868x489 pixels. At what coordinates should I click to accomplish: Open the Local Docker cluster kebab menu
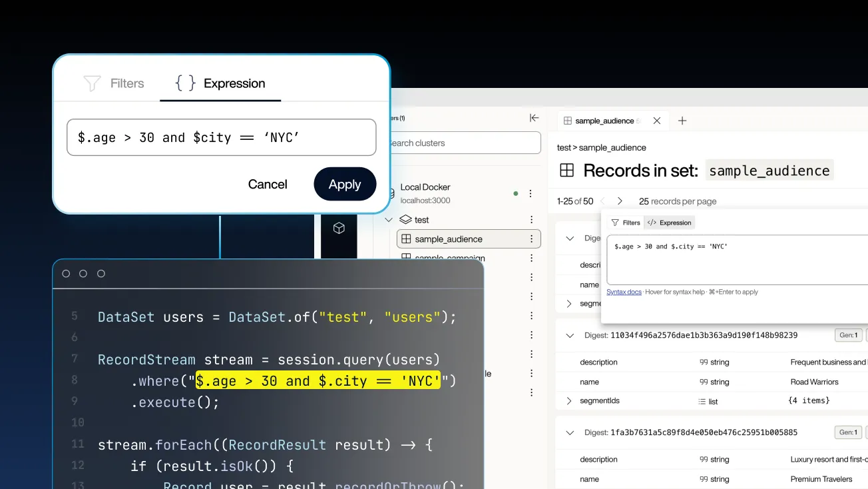point(531,193)
